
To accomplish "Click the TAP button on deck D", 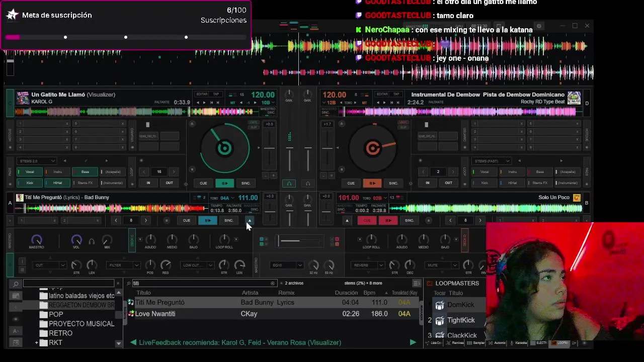I will (396, 94).
